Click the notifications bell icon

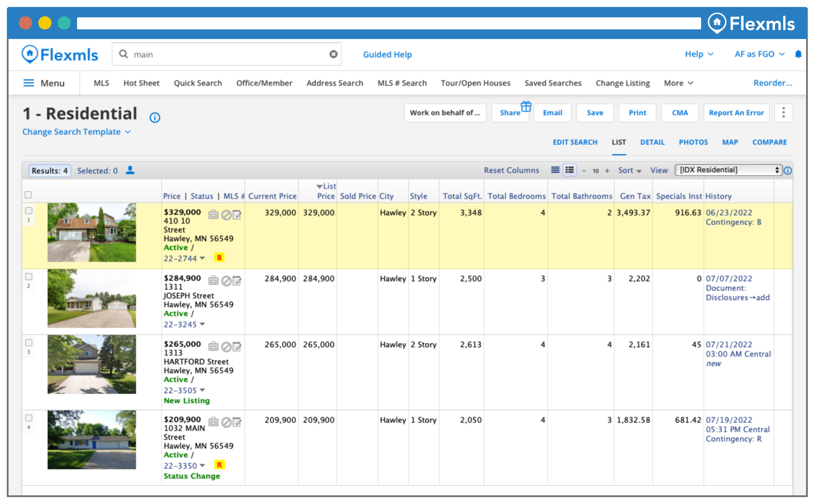[x=798, y=54]
